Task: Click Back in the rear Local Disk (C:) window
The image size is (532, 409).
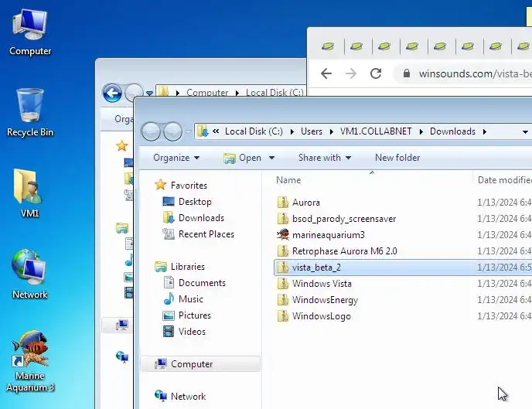Action: [x=112, y=93]
